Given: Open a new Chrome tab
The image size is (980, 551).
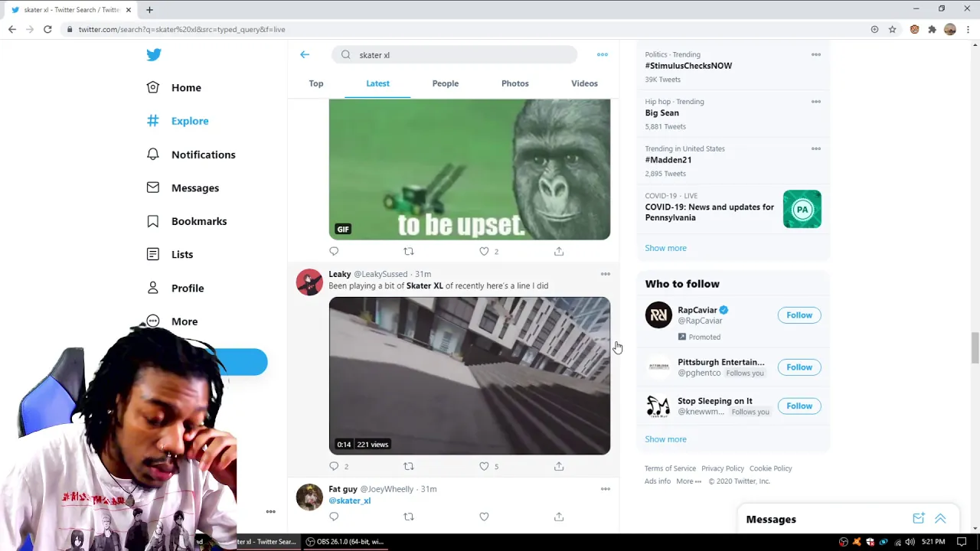Looking at the screenshot, I should [149, 10].
